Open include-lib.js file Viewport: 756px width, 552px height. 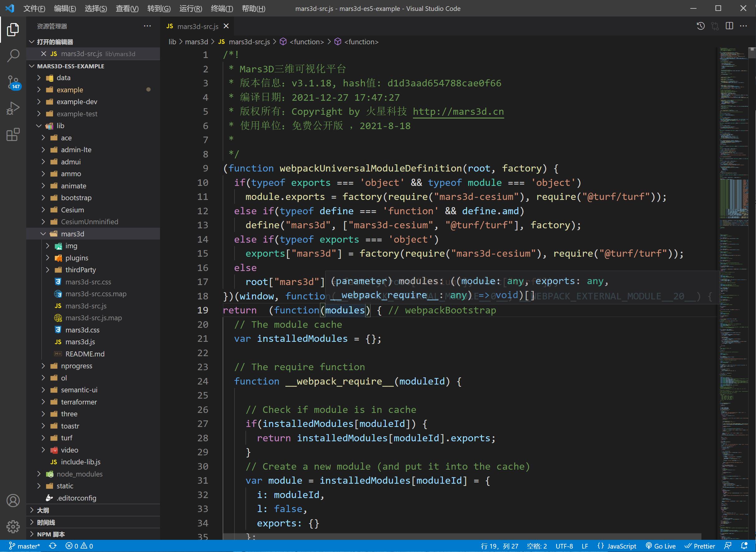coord(93,462)
